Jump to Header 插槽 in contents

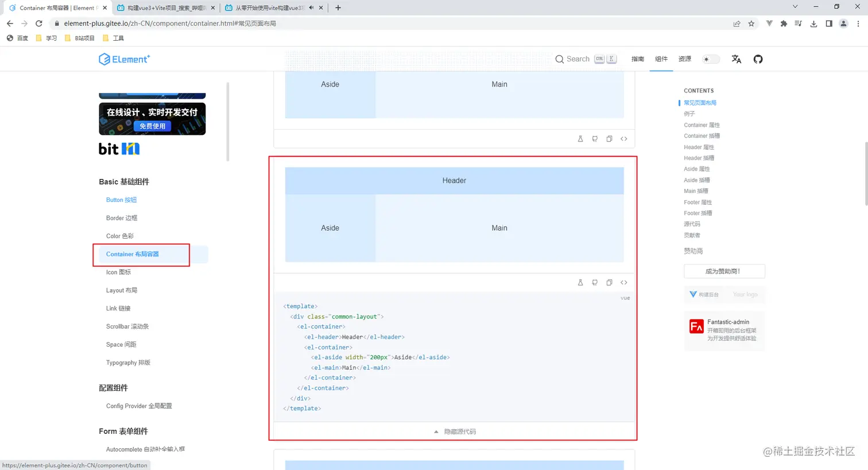point(699,158)
